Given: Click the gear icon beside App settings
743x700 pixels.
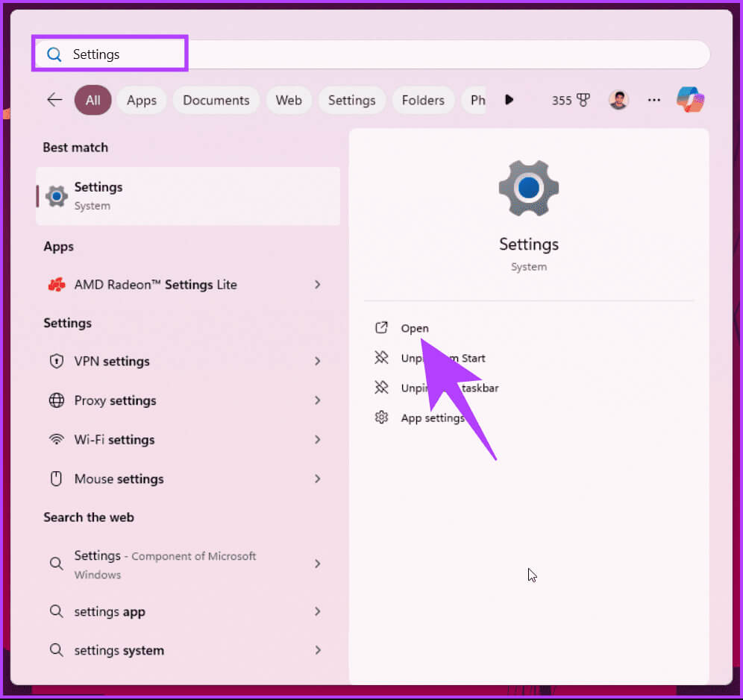Looking at the screenshot, I should tap(381, 417).
